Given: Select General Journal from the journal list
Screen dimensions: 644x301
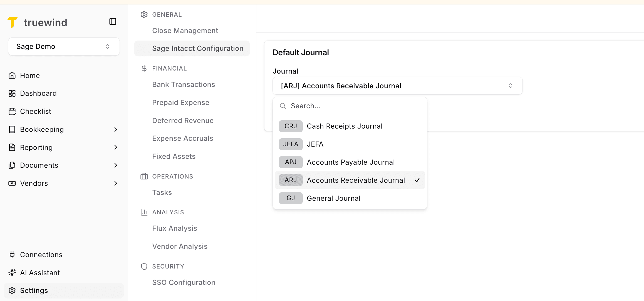Looking at the screenshot, I should click(x=333, y=198).
